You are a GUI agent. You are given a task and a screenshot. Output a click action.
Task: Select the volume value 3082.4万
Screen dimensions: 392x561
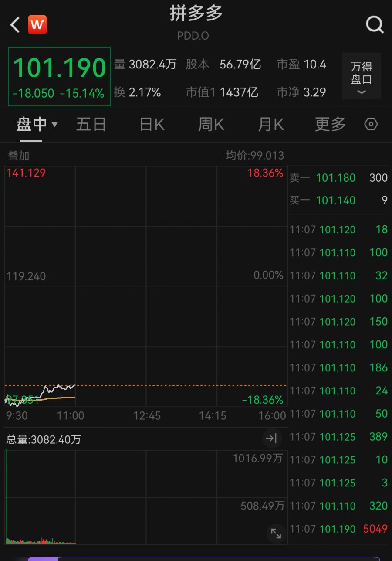click(153, 65)
